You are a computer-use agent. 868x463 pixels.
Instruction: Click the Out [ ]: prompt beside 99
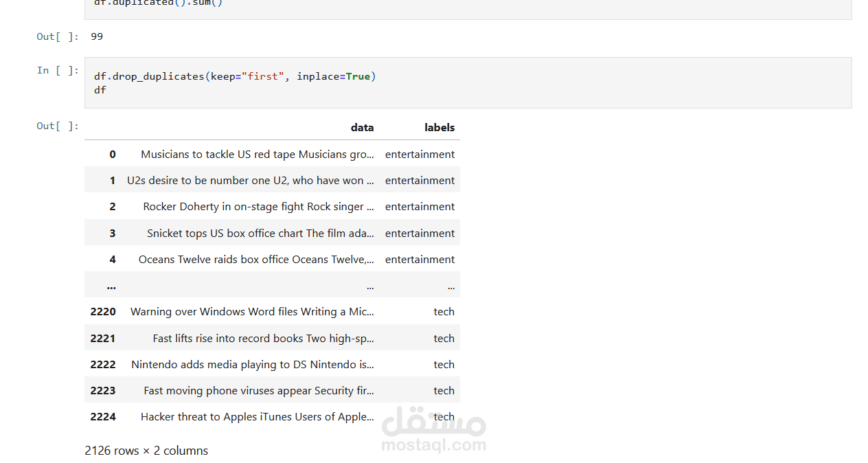click(x=58, y=36)
